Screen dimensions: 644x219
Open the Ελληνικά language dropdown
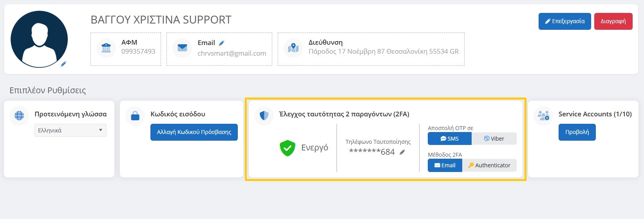71,130
